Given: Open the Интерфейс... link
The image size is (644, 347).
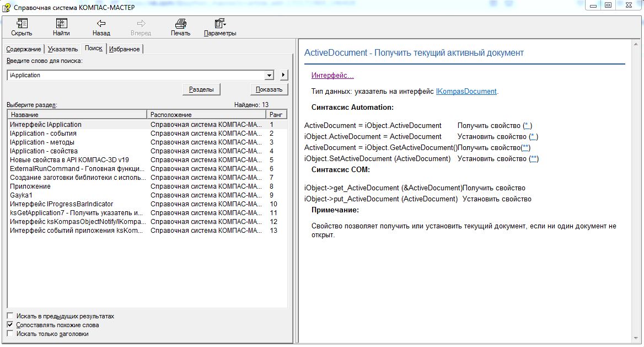Looking at the screenshot, I should click(x=332, y=75).
